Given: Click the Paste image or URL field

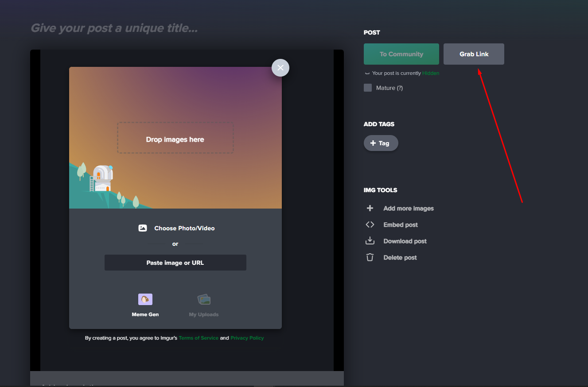Looking at the screenshot, I should pos(175,263).
